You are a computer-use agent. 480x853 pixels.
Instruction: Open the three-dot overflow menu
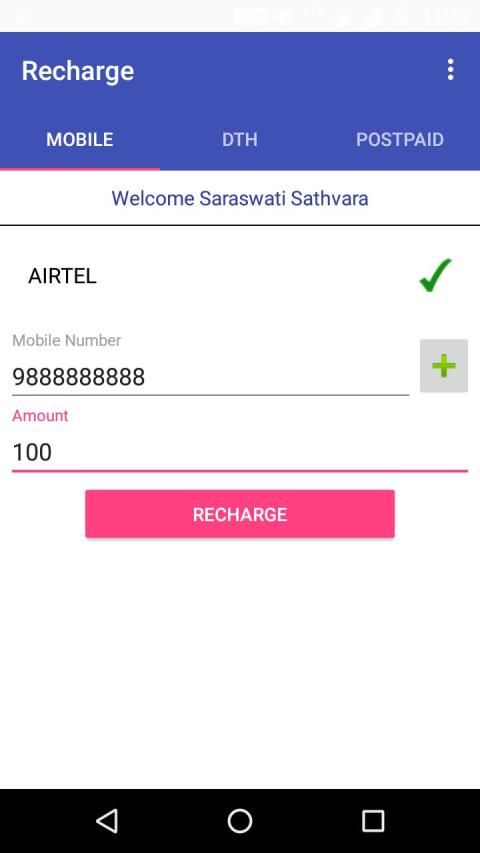coord(450,70)
